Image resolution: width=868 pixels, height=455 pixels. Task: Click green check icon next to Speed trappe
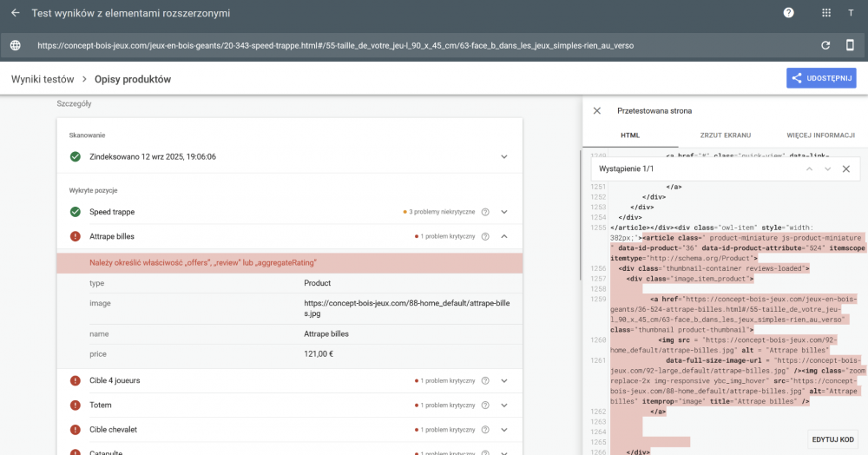click(x=76, y=212)
